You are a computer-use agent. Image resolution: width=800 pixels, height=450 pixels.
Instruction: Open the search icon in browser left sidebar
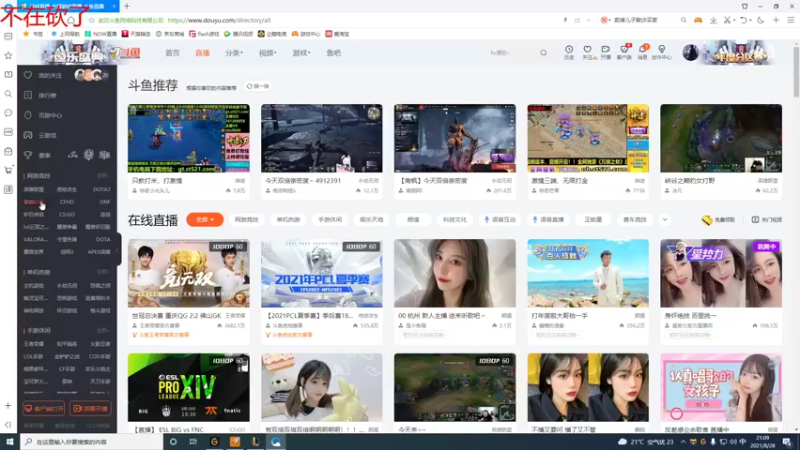pyautogui.click(x=8, y=94)
